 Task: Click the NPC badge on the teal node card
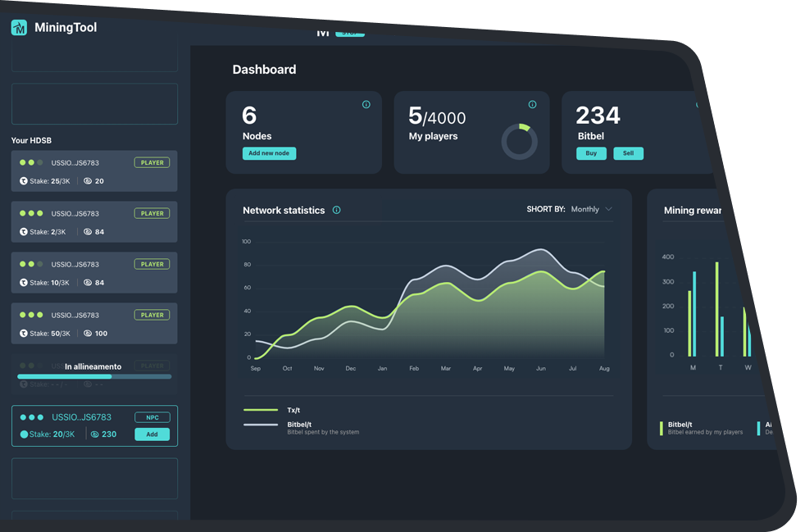tap(152, 417)
